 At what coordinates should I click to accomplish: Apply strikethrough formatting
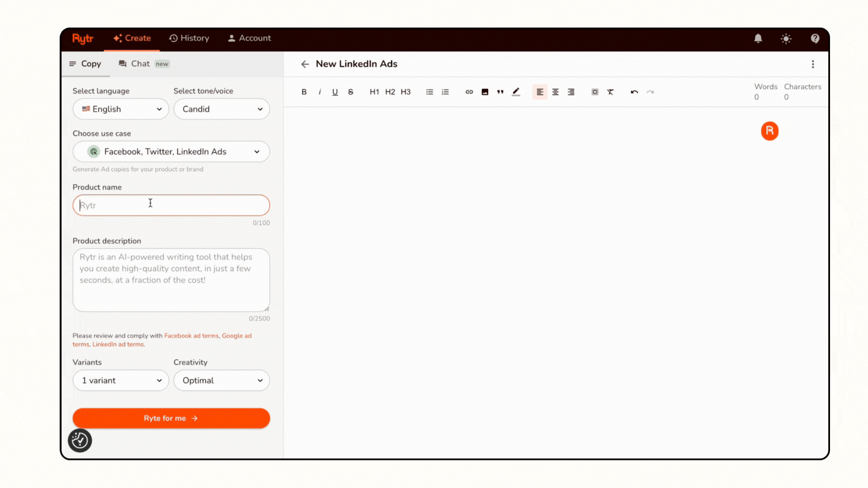coord(351,92)
